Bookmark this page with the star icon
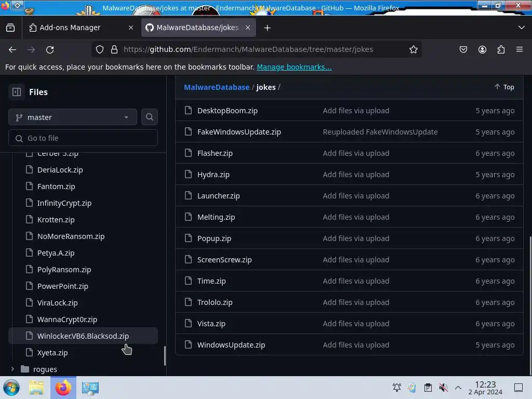Image resolution: width=532 pixels, height=399 pixels. pyautogui.click(x=413, y=49)
